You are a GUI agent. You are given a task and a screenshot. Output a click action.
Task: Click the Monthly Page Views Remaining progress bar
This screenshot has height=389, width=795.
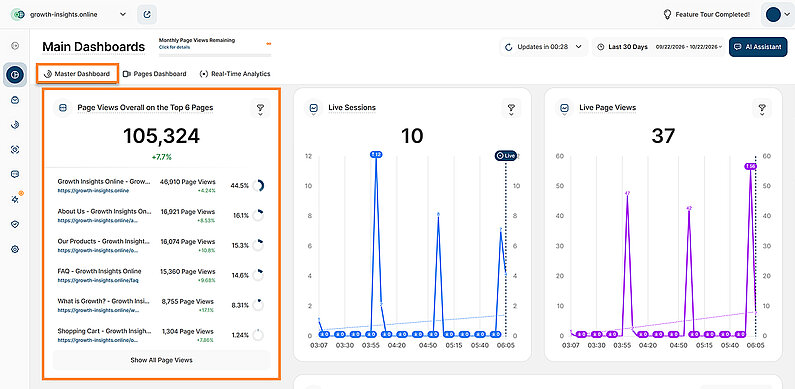(215, 55)
